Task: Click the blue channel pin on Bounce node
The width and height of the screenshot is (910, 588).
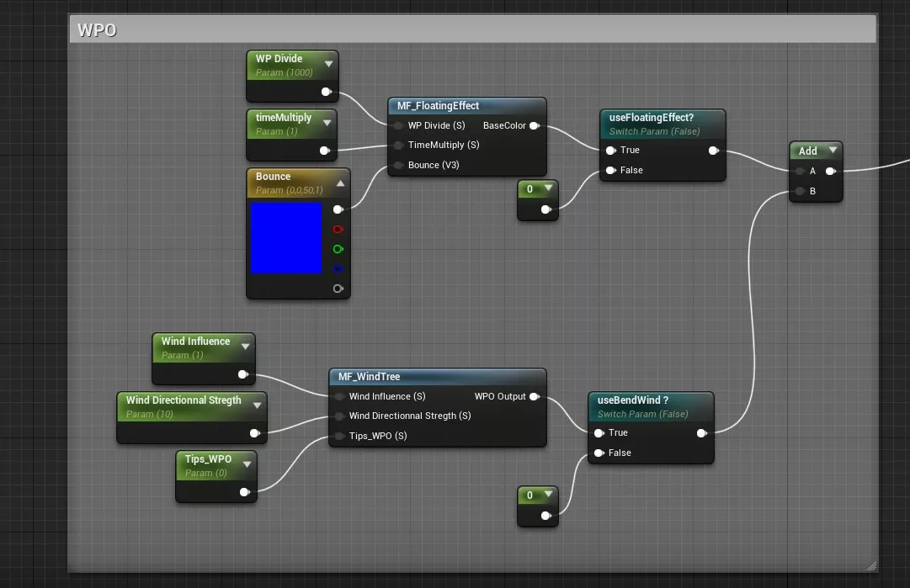Action: point(338,269)
